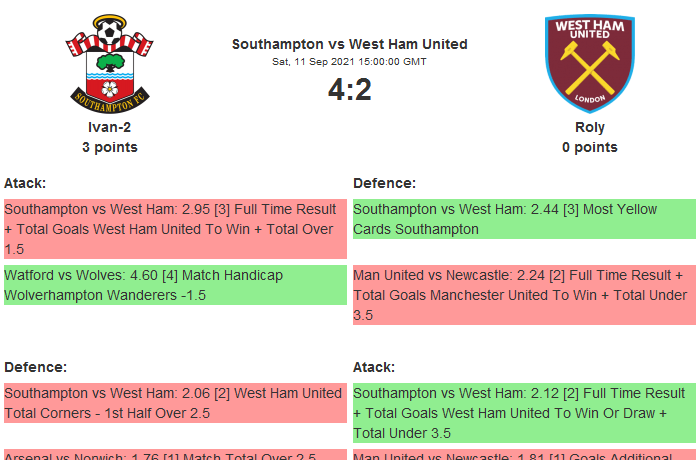Image resolution: width=700 pixels, height=460 pixels.
Task: Select the Roly player name
Action: (589, 127)
